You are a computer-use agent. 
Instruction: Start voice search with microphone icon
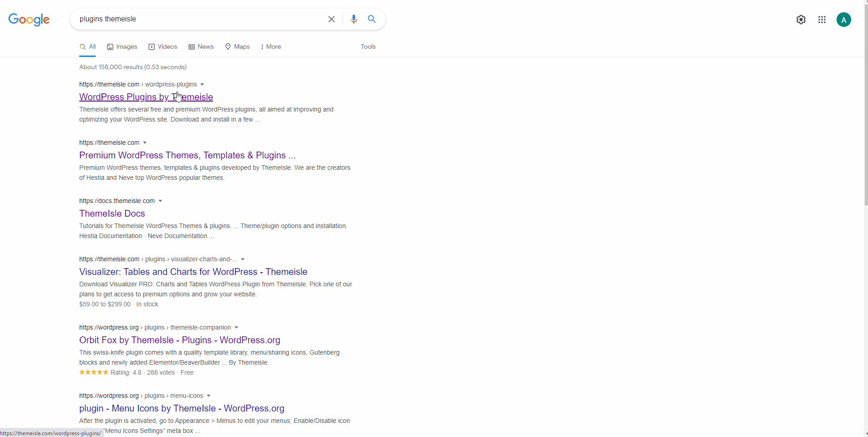click(354, 19)
